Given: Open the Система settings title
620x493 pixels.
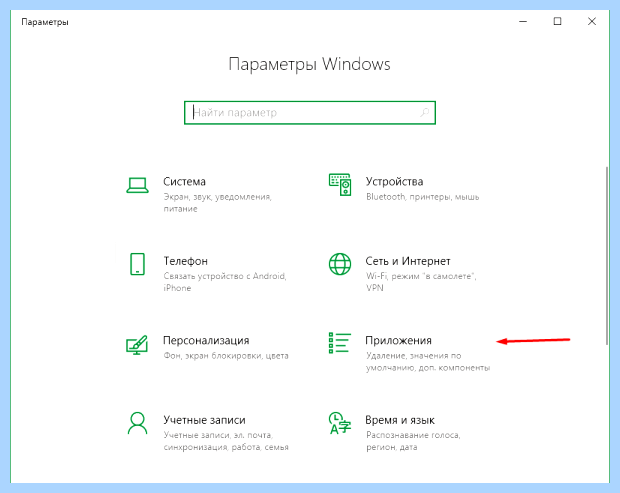Looking at the screenshot, I should pyautogui.click(x=184, y=181).
